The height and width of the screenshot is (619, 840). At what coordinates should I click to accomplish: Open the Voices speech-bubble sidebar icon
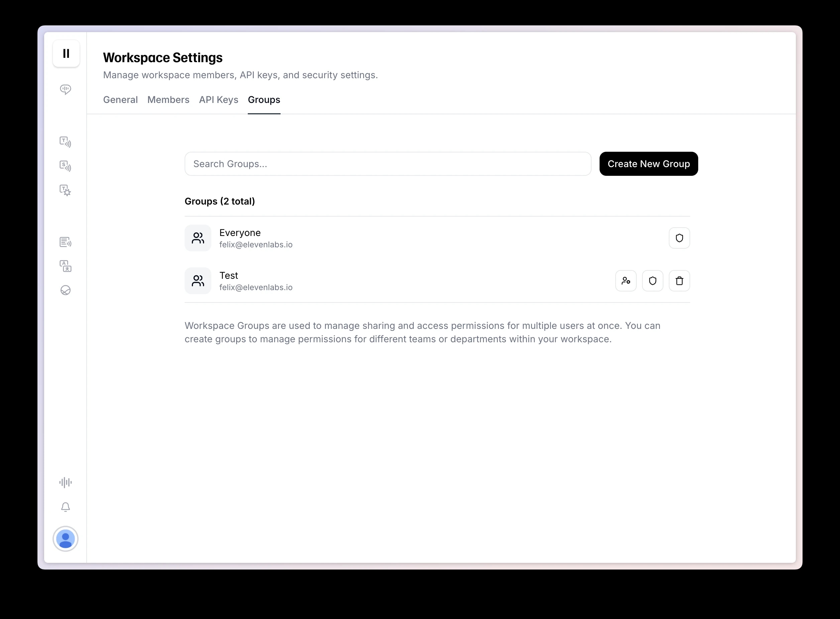66,90
